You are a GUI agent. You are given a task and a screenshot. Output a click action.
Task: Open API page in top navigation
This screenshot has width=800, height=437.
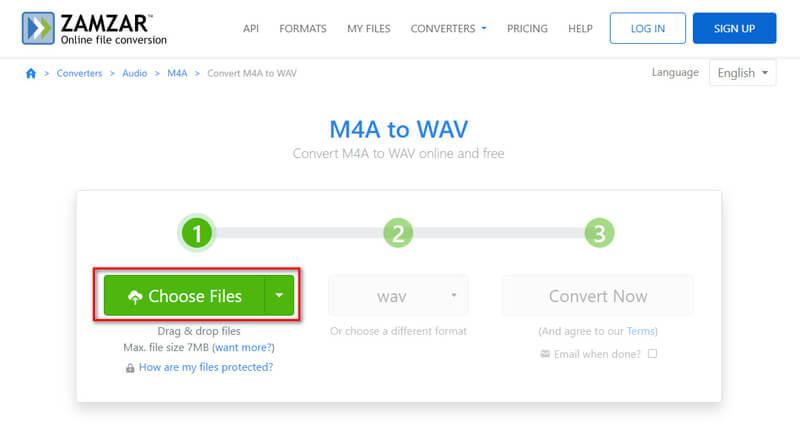click(x=251, y=29)
